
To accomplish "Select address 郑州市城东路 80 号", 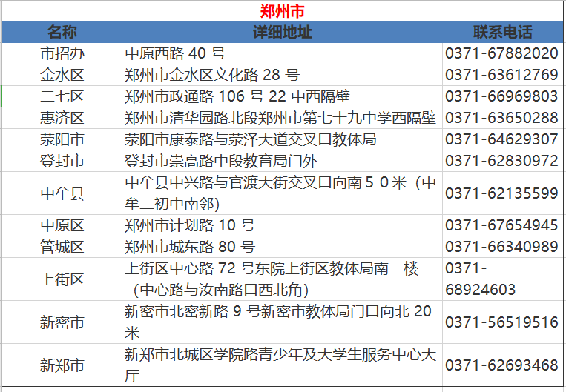I will tap(283, 247).
